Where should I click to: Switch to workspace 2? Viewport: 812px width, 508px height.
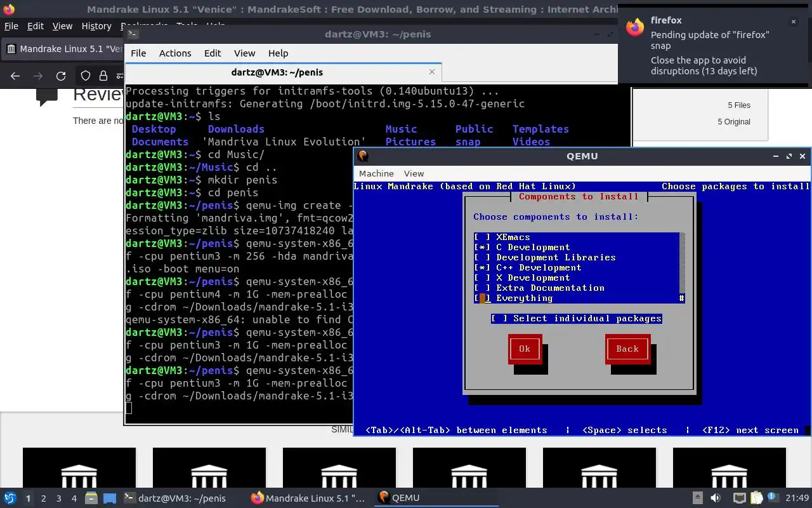pyautogui.click(x=44, y=498)
